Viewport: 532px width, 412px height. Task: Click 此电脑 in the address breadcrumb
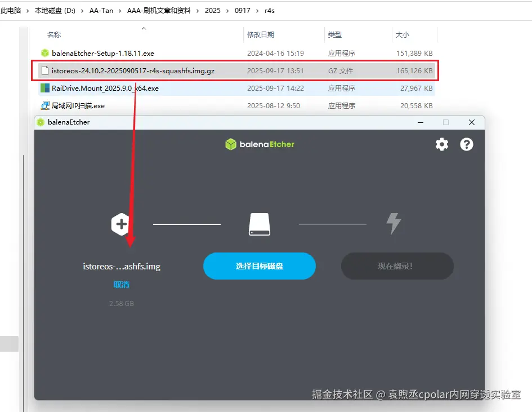[11, 11]
